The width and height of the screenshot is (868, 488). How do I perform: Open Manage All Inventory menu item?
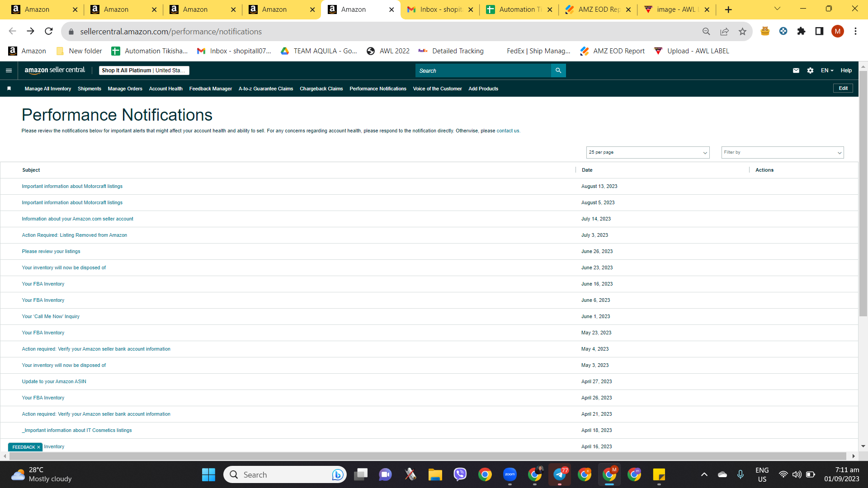point(48,89)
